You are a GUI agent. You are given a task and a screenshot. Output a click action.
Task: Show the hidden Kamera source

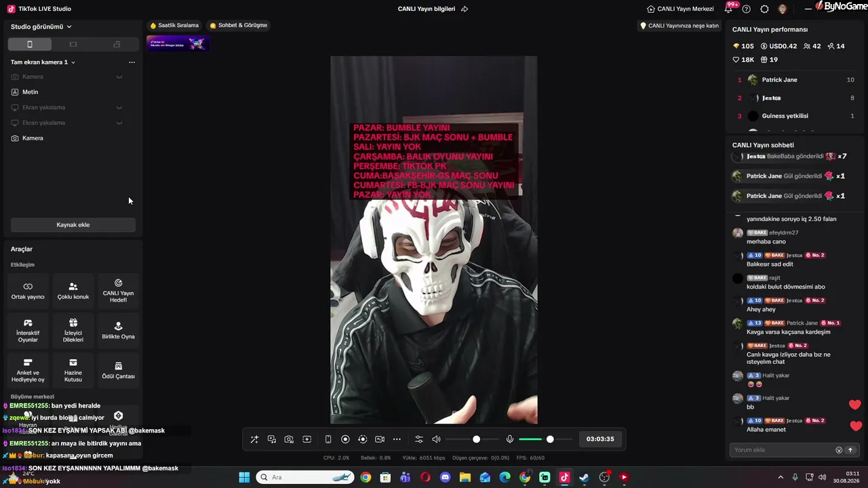[x=119, y=77]
